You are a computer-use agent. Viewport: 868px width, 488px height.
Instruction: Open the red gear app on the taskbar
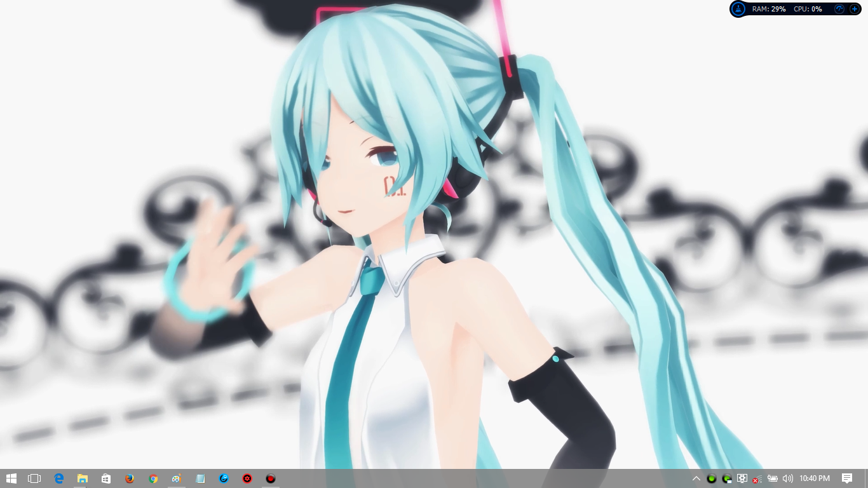pos(247,478)
